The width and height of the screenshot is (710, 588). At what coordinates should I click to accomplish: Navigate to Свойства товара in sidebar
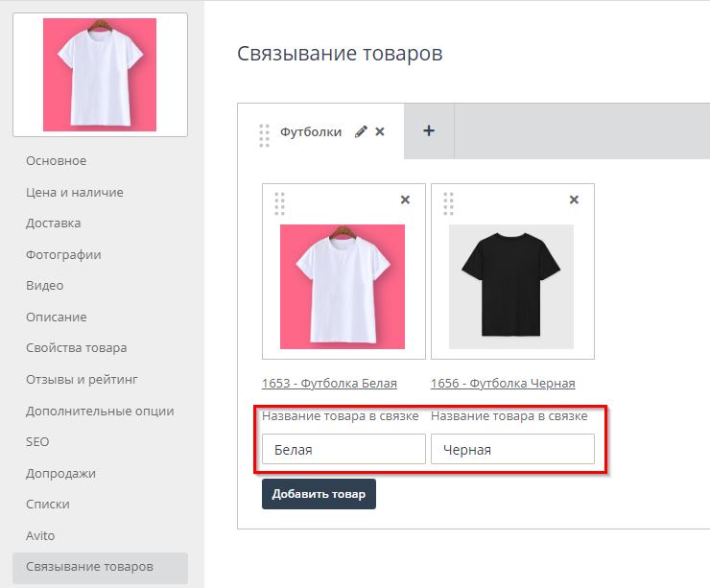[77, 348]
